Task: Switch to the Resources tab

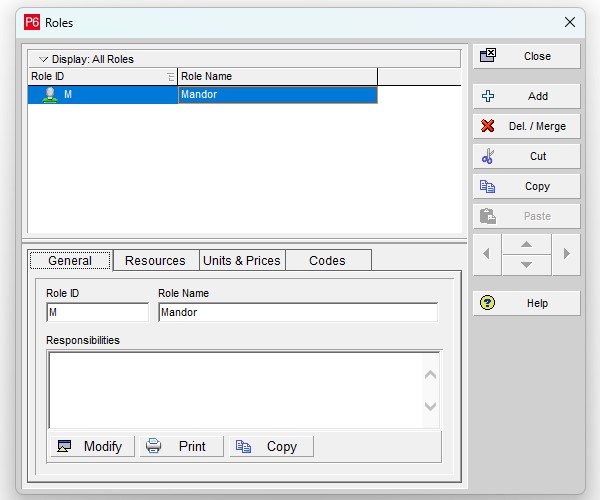Action: pyautogui.click(x=155, y=261)
